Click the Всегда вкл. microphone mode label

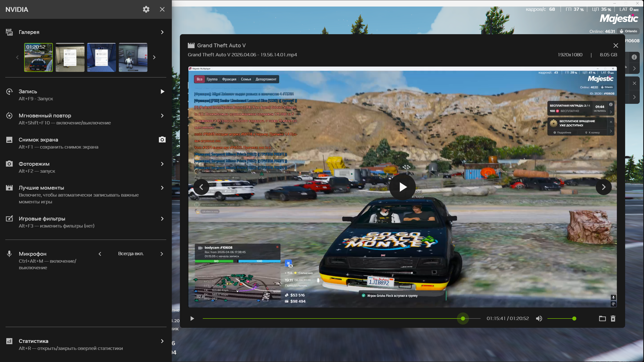click(131, 254)
